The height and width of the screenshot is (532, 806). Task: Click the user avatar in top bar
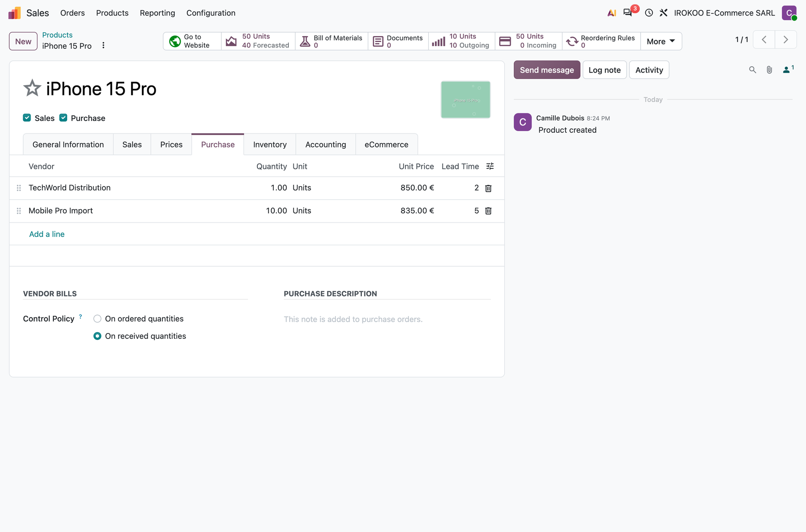click(x=789, y=13)
